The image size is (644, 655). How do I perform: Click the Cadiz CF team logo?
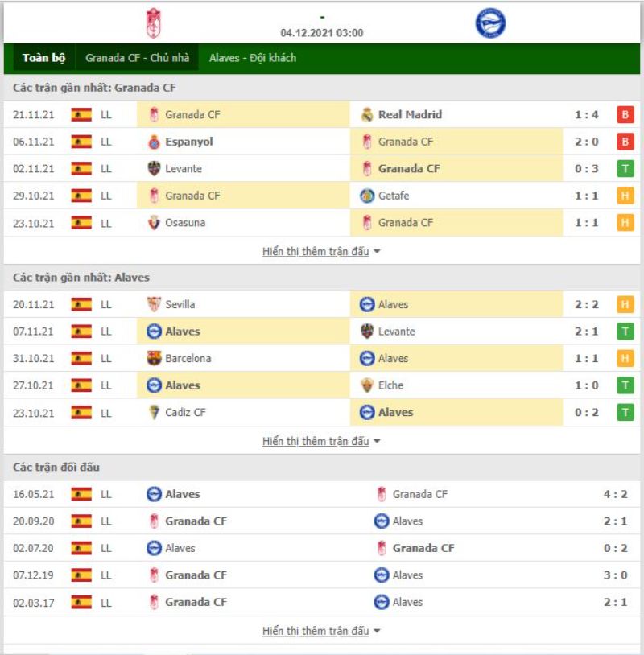(154, 412)
